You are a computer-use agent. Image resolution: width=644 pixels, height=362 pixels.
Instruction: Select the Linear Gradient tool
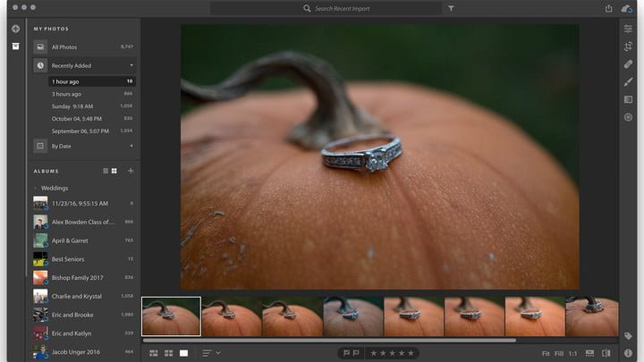[628, 99]
